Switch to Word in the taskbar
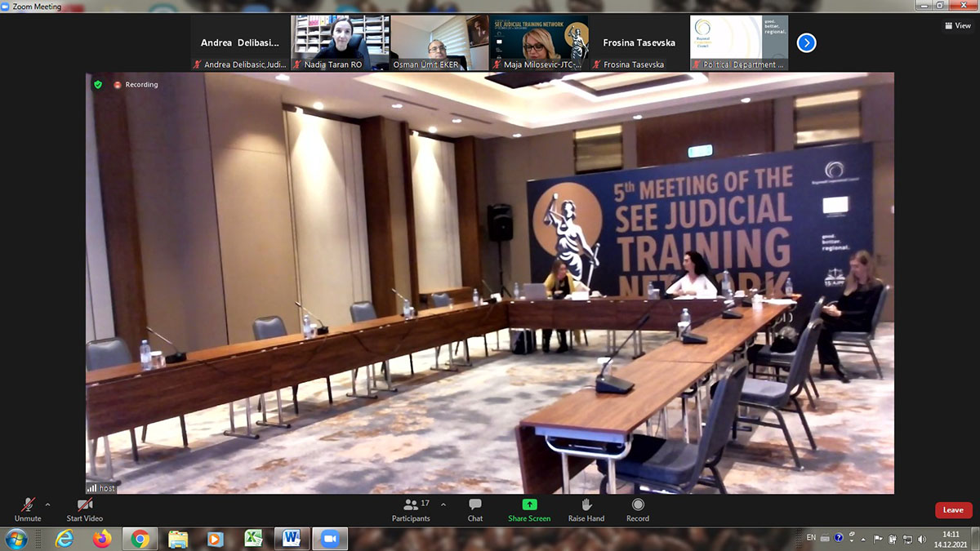Image resolution: width=980 pixels, height=551 pixels. 292,539
